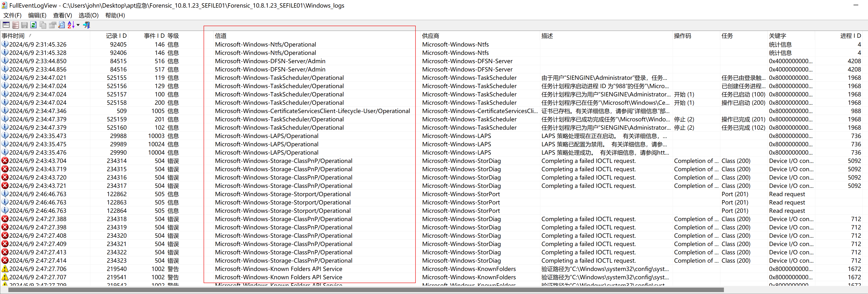Screen dimensions: 868x294
Task: Click the Exit door icon
Action: click(x=87, y=25)
